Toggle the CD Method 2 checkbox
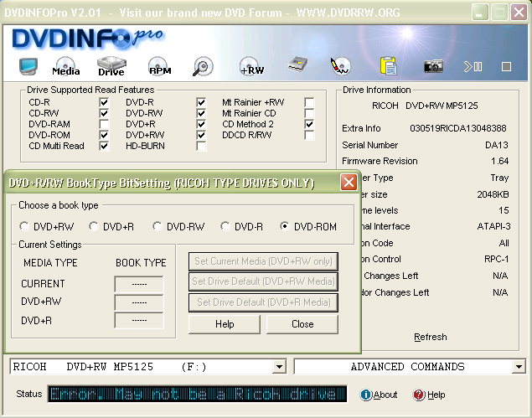532x418 pixels. pos(309,124)
